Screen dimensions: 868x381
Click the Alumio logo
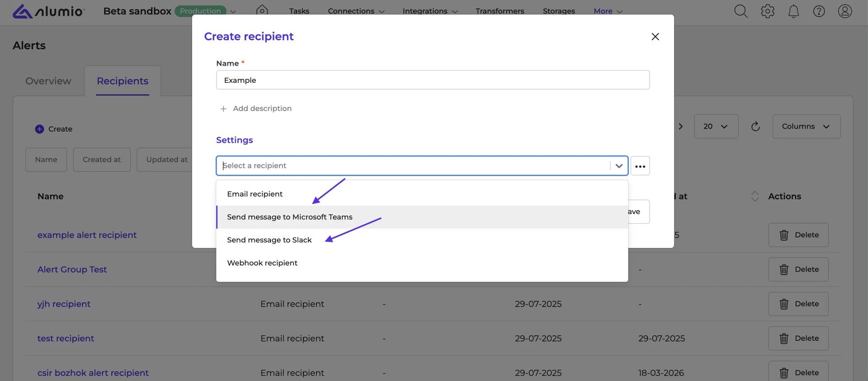pos(48,11)
